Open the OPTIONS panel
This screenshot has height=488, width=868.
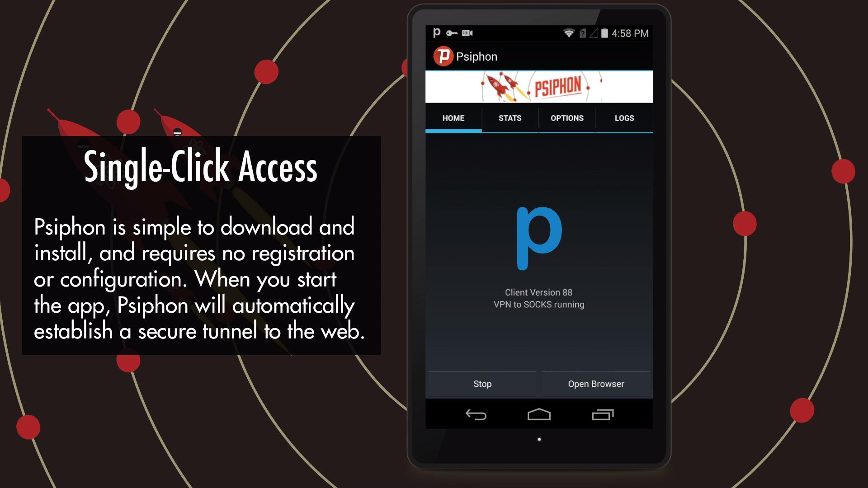coord(567,118)
